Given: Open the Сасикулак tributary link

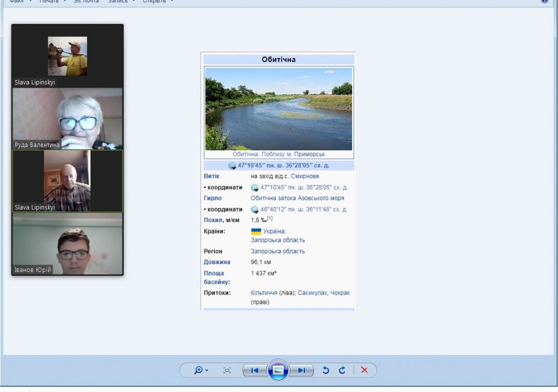Looking at the screenshot, I should (x=312, y=293).
